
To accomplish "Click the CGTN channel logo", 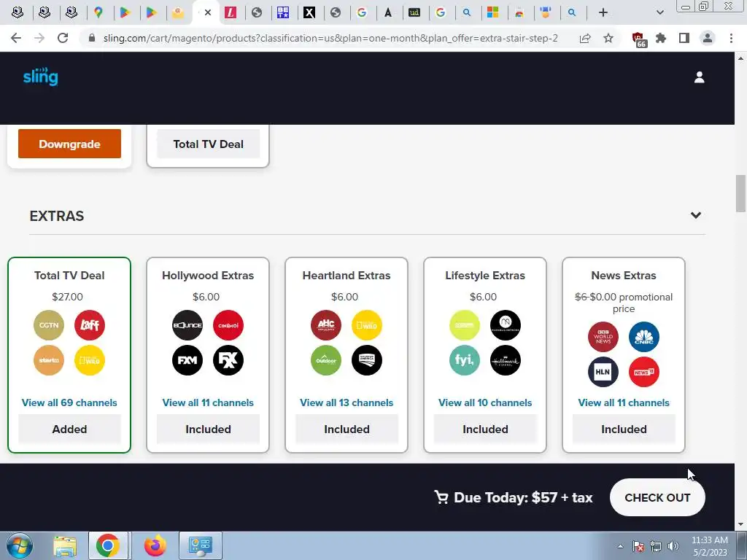I will point(49,325).
